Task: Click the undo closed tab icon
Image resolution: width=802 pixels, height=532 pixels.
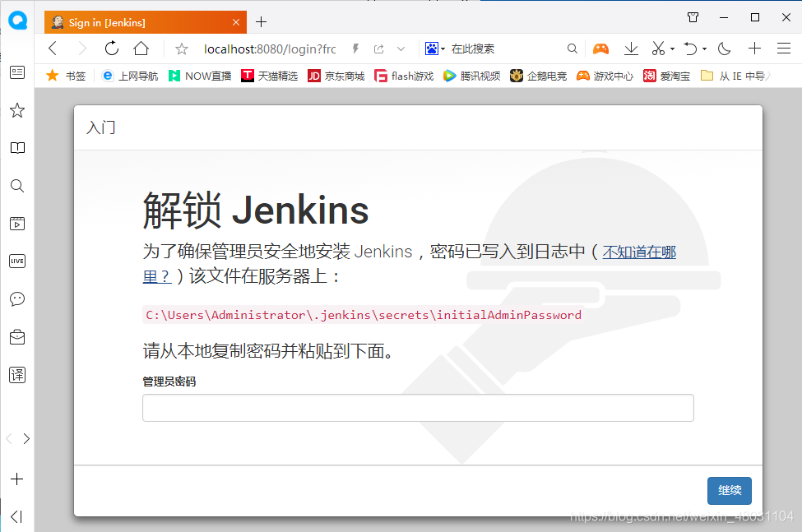Action: (x=690, y=49)
